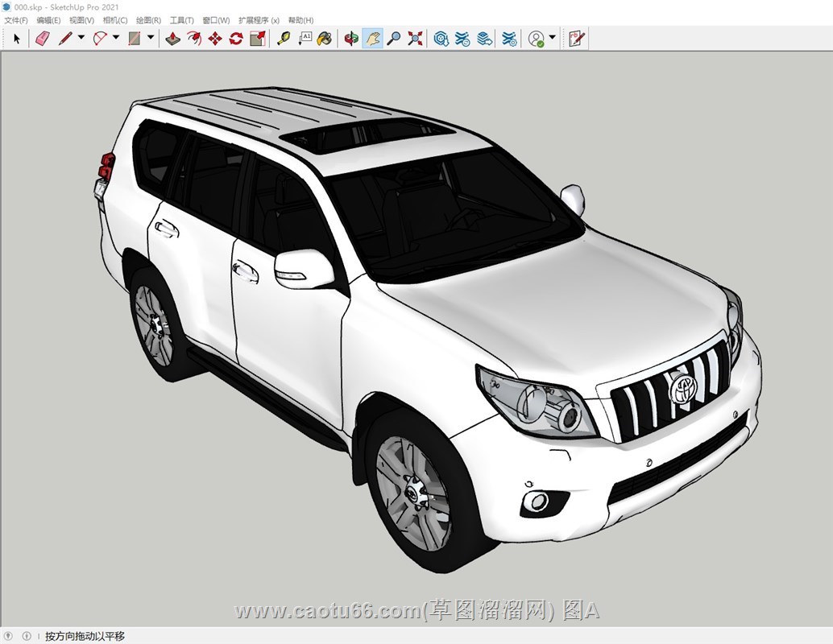The width and height of the screenshot is (833, 644).
Task: Toggle the Pan hand tool
Action: click(x=372, y=38)
